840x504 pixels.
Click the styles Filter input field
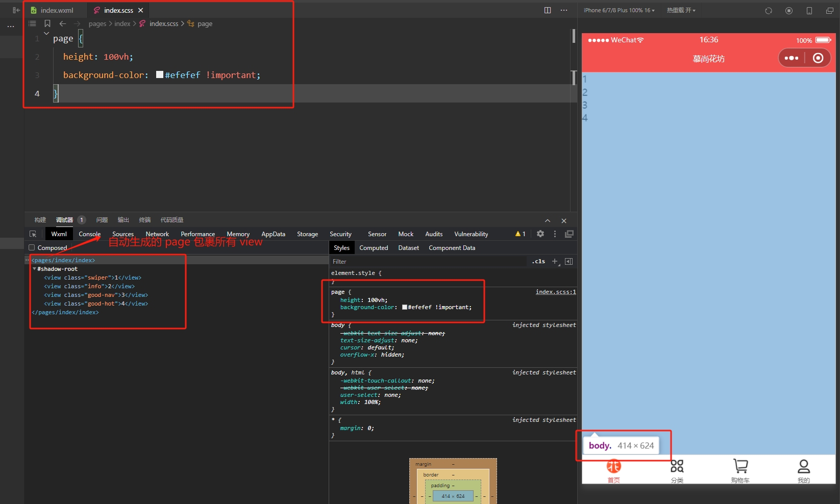pyautogui.click(x=429, y=262)
